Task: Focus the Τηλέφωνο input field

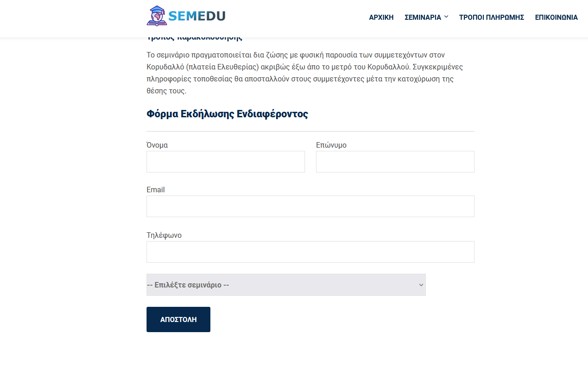Action: pyautogui.click(x=310, y=252)
